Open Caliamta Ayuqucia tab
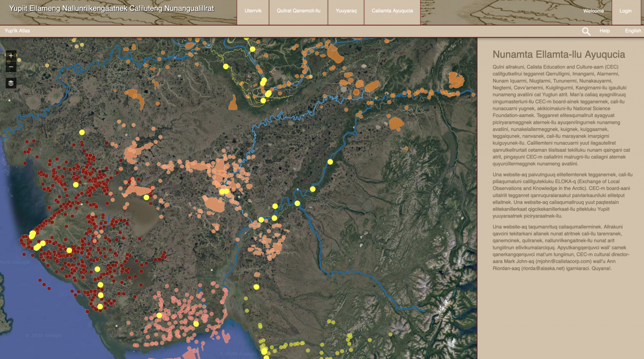Screen dimensions: 644x359 [x=392, y=11]
